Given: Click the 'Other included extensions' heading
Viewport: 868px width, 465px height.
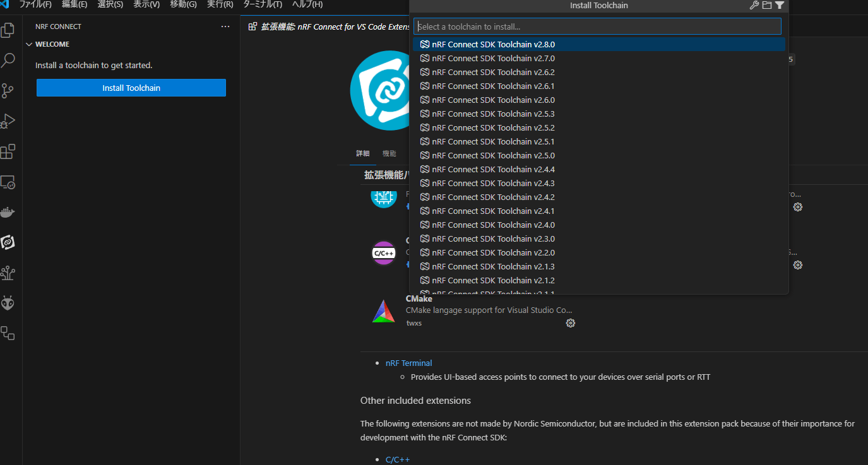Looking at the screenshot, I should 415,401.
